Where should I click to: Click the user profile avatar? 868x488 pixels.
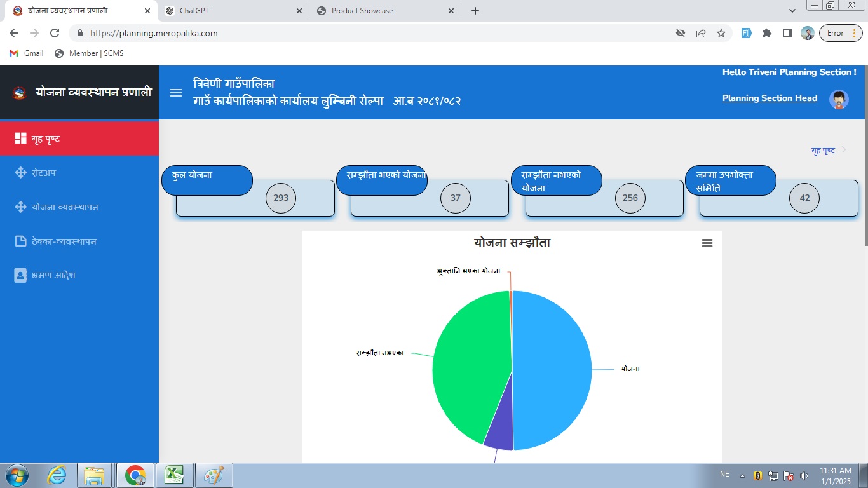839,99
